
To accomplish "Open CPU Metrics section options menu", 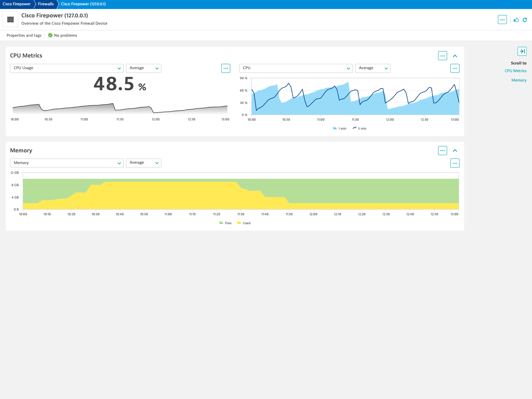I will (442, 56).
